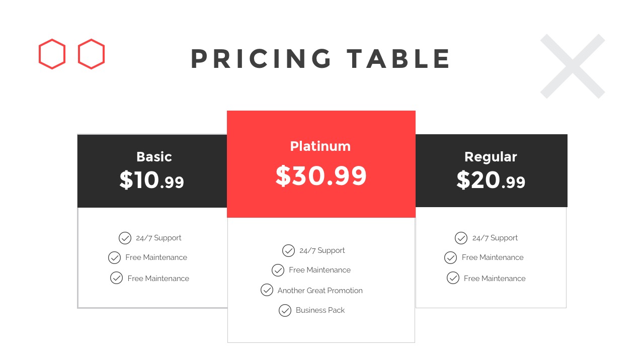The width and height of the screenshot is (644, 362).
Task: Click checkmark beside Basic 24/7 Support
Action: coord(125,238)
